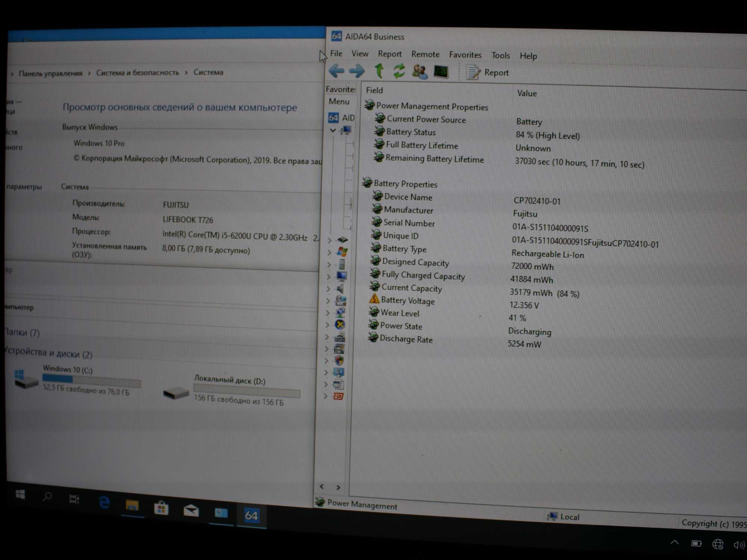
Task: Select the Computer node icon in AIDA64 tree
Action: [x=346, y=130]
